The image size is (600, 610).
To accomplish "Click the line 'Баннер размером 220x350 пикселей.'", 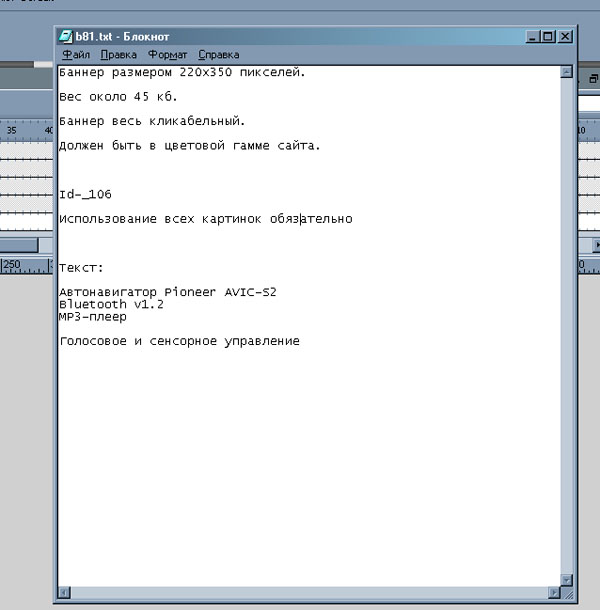I will (182, 73).
